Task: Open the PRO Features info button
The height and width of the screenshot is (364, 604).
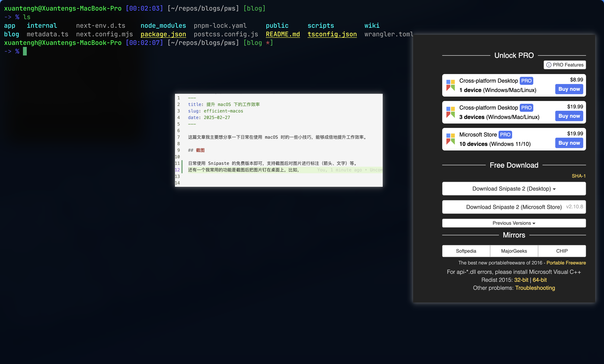Action: tap(564, 65)
